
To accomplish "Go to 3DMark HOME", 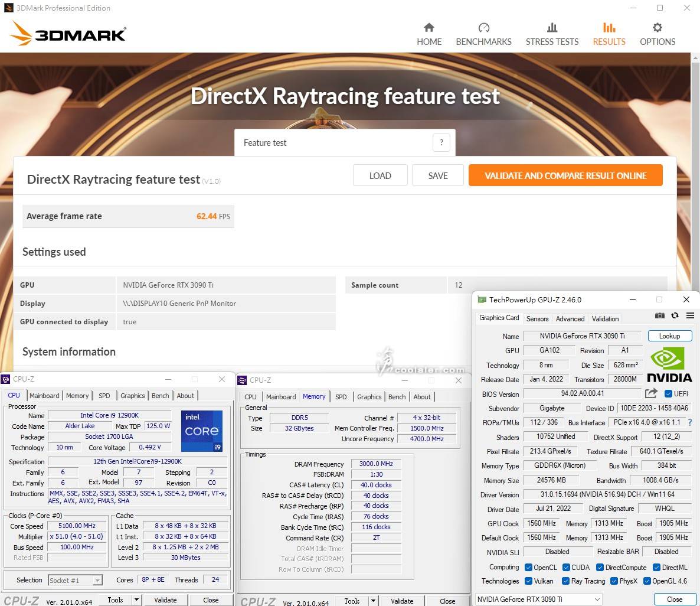I will (429, 34).
